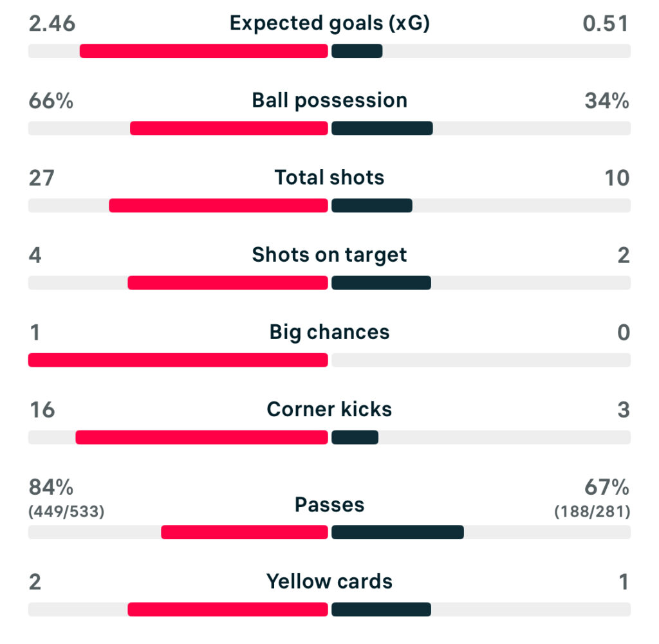Click the (449/533) passes figure
Viewport: 659px width, 644px height.
click(66, 512)
